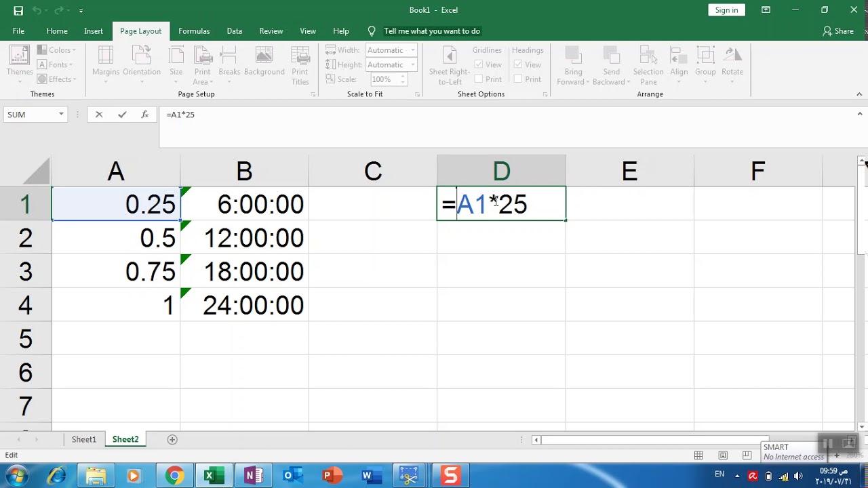Switch to the Formulas tab
Viewport: 868px width, 488px height.
point(194,31)
